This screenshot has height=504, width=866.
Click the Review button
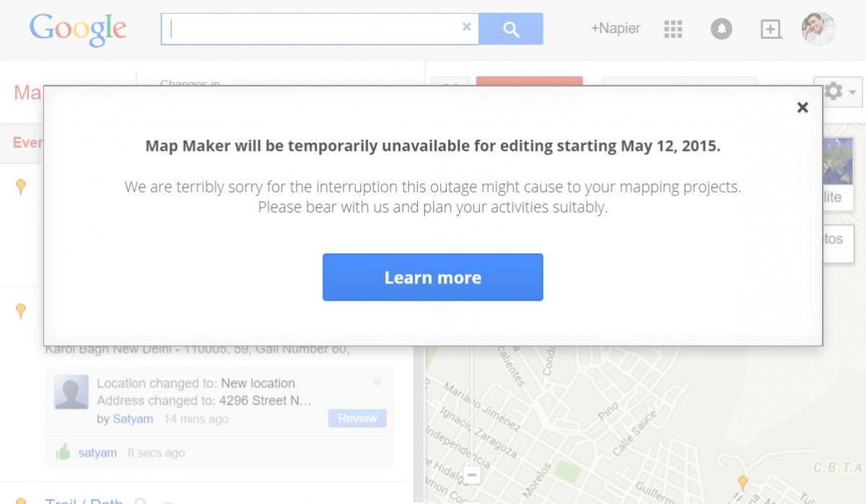[357, 418]
